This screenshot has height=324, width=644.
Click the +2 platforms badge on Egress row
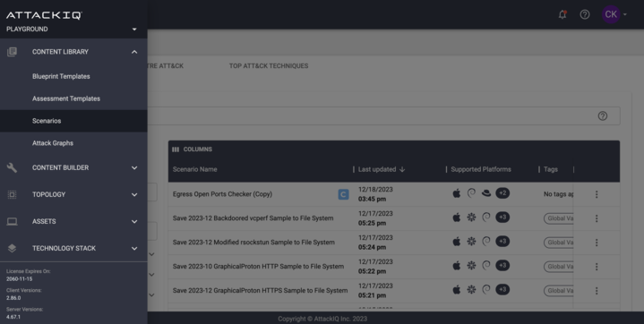(502, 193)
